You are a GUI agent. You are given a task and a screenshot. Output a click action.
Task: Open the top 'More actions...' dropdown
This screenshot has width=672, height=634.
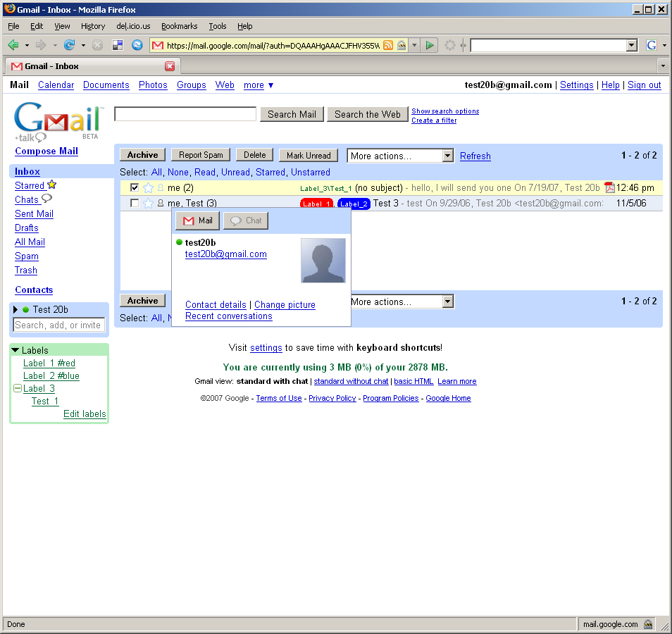pos(400,156)
